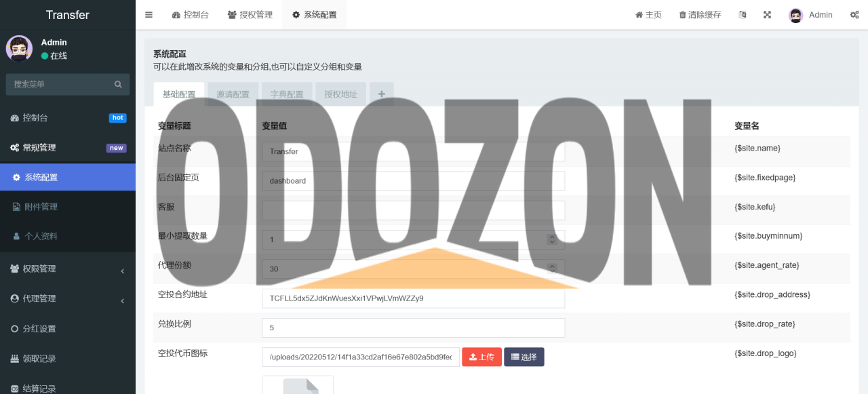Click variable name {$site.drop_address}
Image resolution: width=868 pixels, height=394 pixels.
(772, 294)
